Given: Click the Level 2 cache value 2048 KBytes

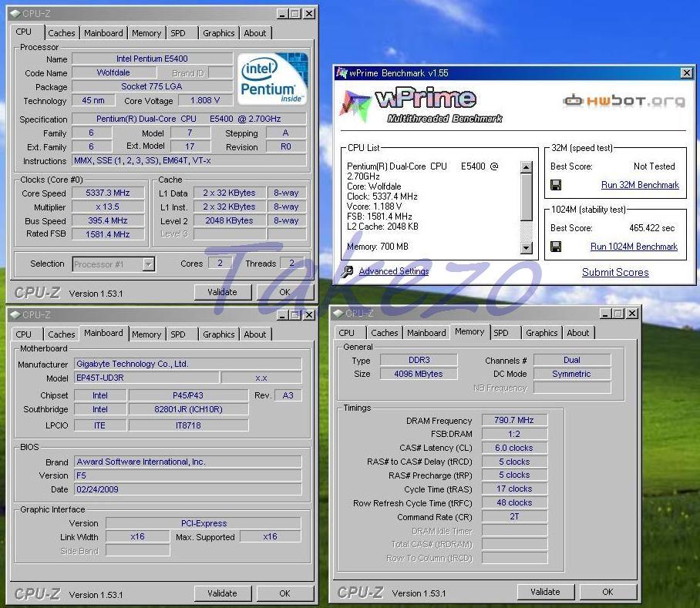Looking at the screenshot, I should (x=230, y=220).
